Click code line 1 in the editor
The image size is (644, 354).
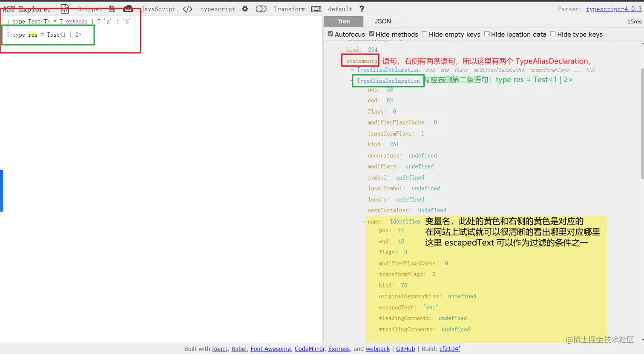coord(72,21)
